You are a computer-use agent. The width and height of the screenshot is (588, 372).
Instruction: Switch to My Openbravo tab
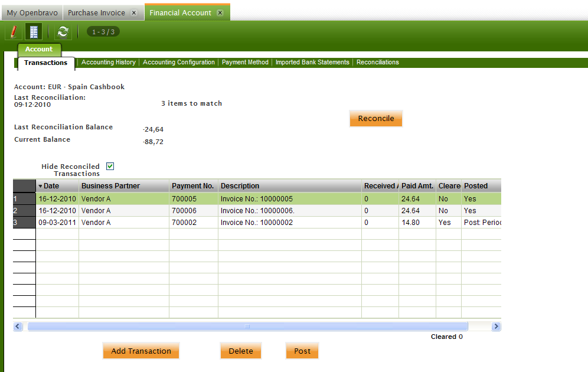(x=32, y=12)
